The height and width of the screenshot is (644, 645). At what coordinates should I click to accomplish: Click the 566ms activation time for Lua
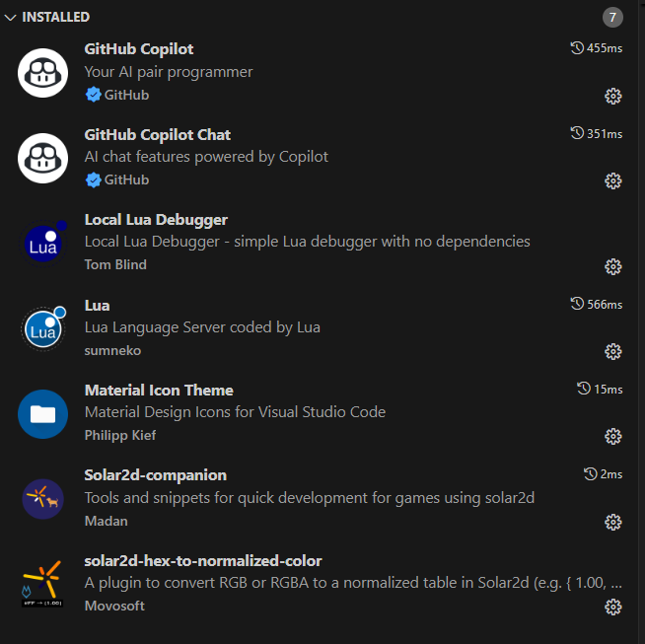[597, 305]
